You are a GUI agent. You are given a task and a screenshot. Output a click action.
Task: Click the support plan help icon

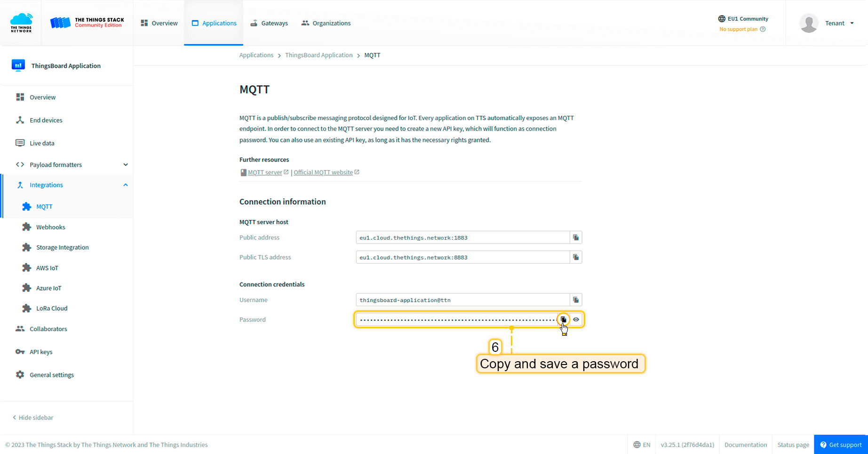coord(763,29)
